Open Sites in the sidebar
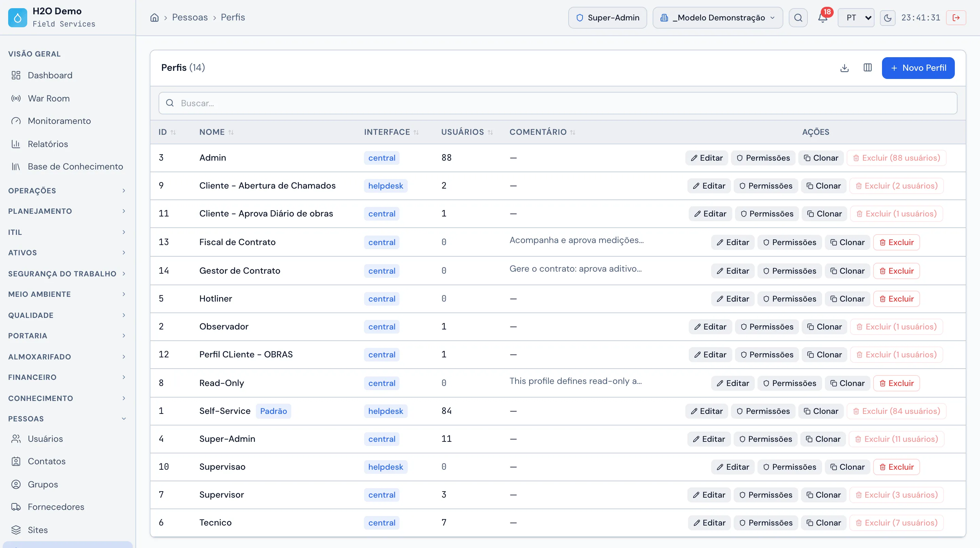980x548 pixels. click(x=68, y=530)
